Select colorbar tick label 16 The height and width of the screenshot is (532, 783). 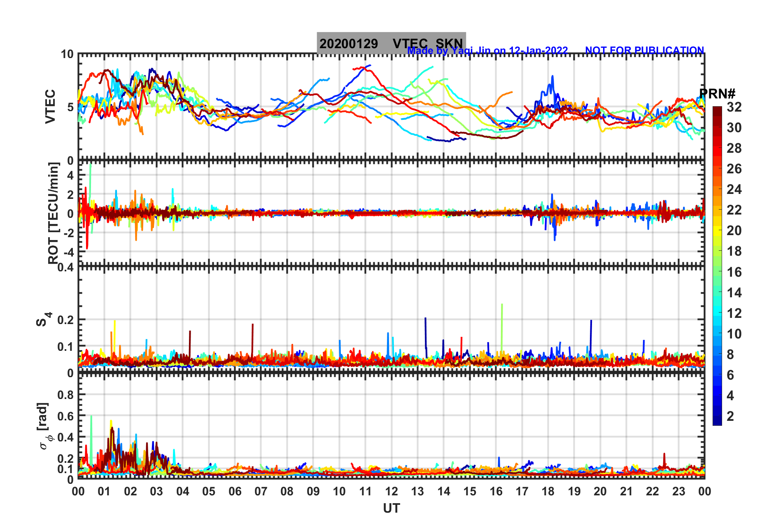click(x=734, y=272)
